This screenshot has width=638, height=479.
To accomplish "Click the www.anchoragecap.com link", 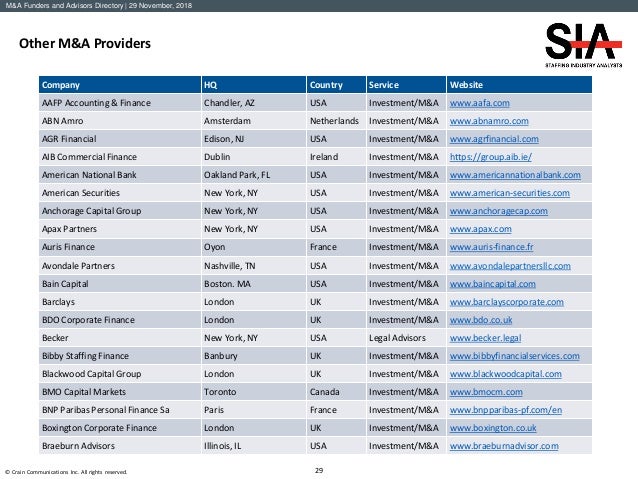I will [x=498, y=211].
